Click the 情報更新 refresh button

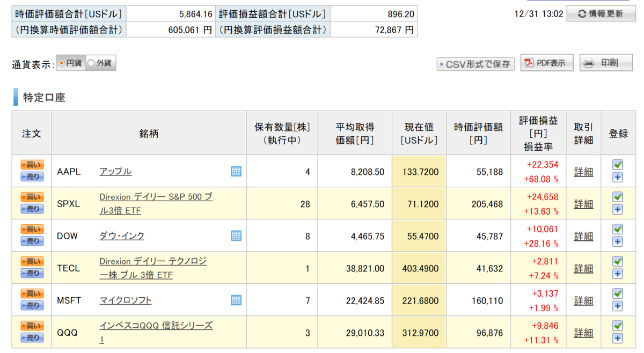[x=601, y=14]
